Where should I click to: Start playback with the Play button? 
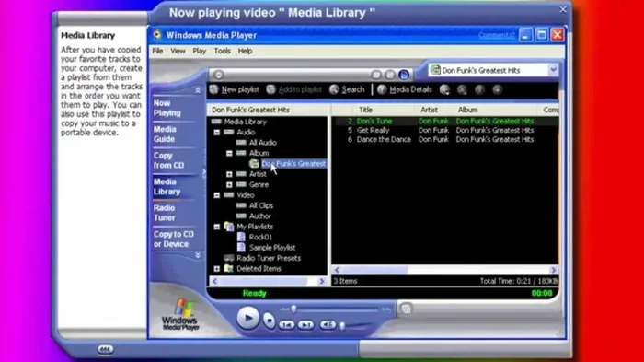pyautogui.click(x=247, y=318)
